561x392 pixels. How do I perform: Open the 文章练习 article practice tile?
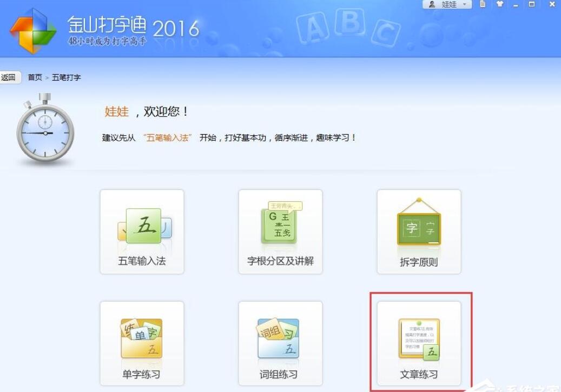coord(419,343)
